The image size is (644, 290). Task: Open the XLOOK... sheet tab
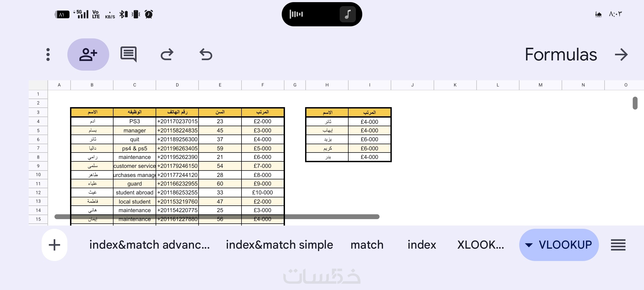click(x=481, y=245)
